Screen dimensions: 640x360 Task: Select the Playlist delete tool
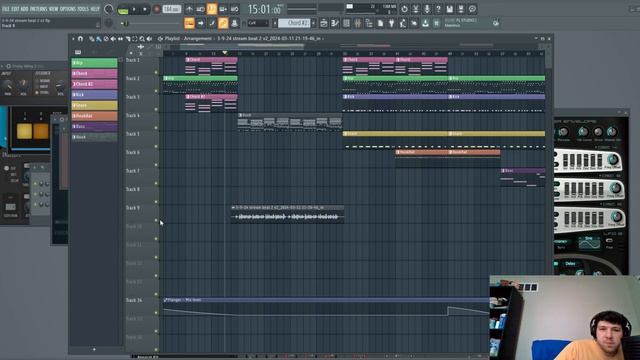[106, 39]
